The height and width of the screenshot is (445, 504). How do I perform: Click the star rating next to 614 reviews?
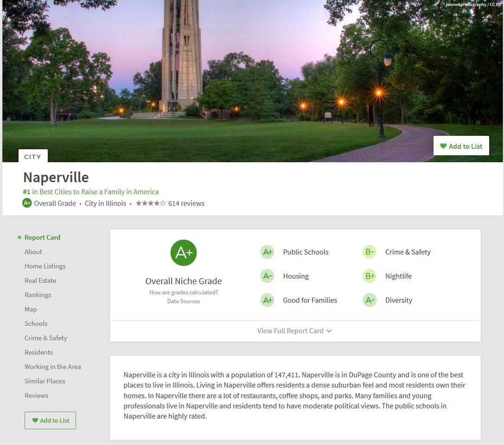(150, 203)
